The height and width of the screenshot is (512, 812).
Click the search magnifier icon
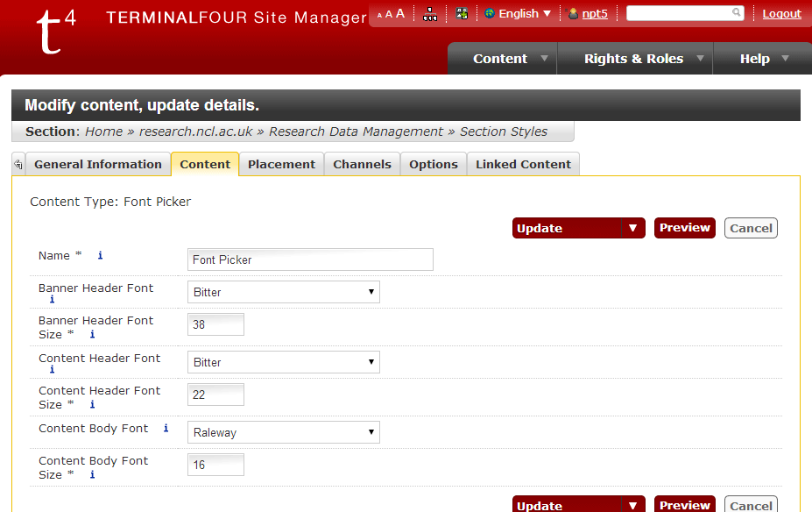[x=737, y=13]
